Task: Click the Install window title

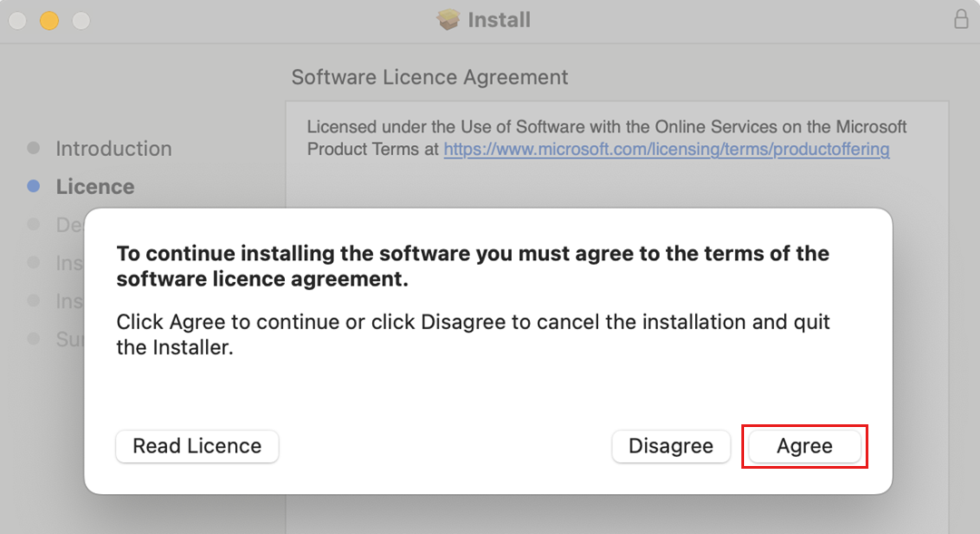Action: [498, 19]
